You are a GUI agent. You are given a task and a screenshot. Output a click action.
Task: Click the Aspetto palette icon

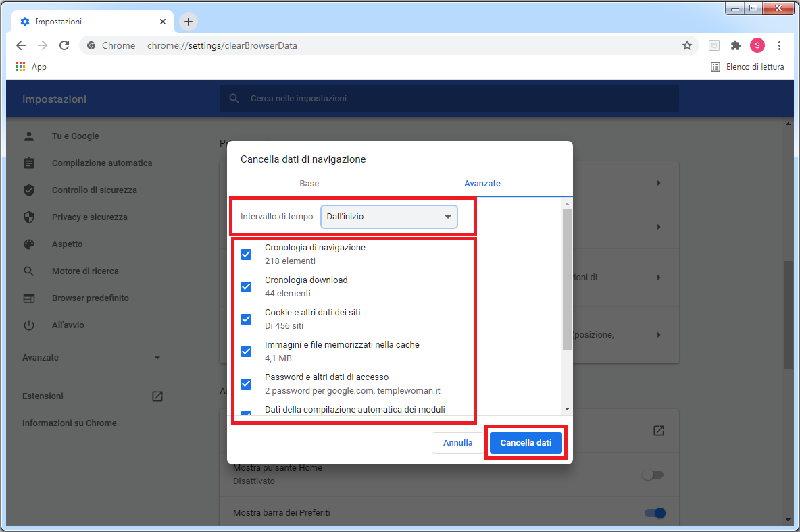click(x=29, y=244)
